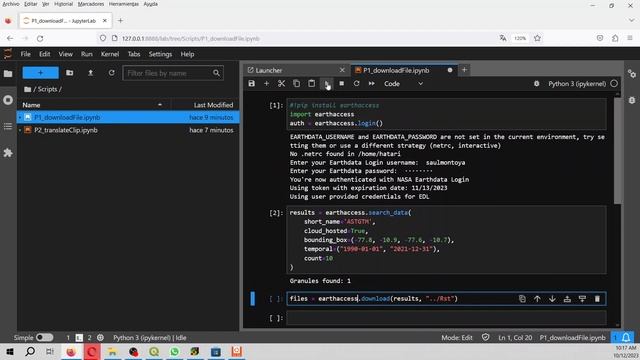Viewport: 640px width, 360px height.
Task: Run the selected cell with the play icon
Action: (327, 84)
